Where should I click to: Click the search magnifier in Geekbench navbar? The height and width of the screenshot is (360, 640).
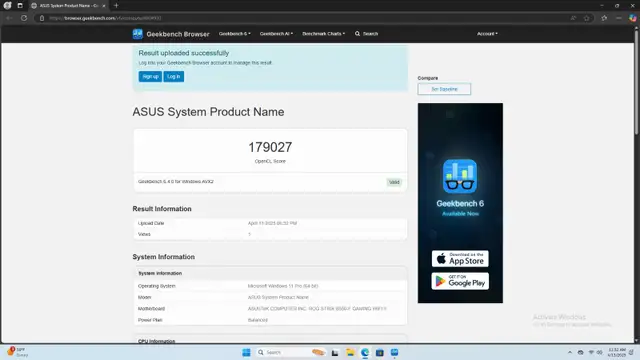coord(358,34)
